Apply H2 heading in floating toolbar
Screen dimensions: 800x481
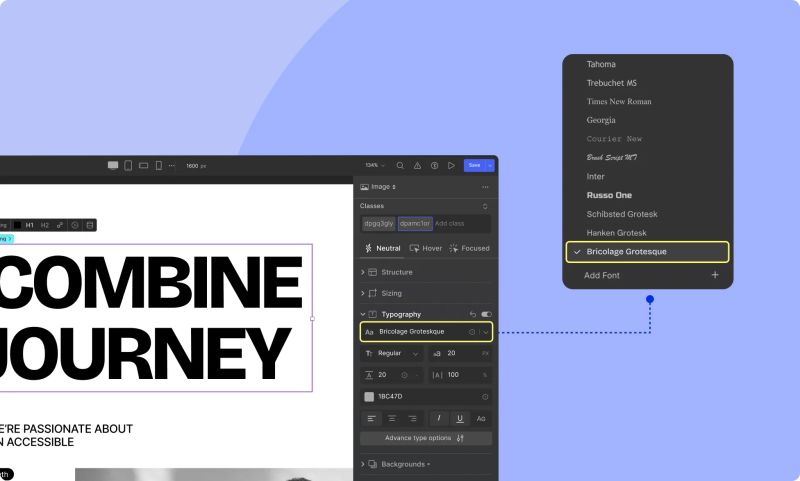45,225
